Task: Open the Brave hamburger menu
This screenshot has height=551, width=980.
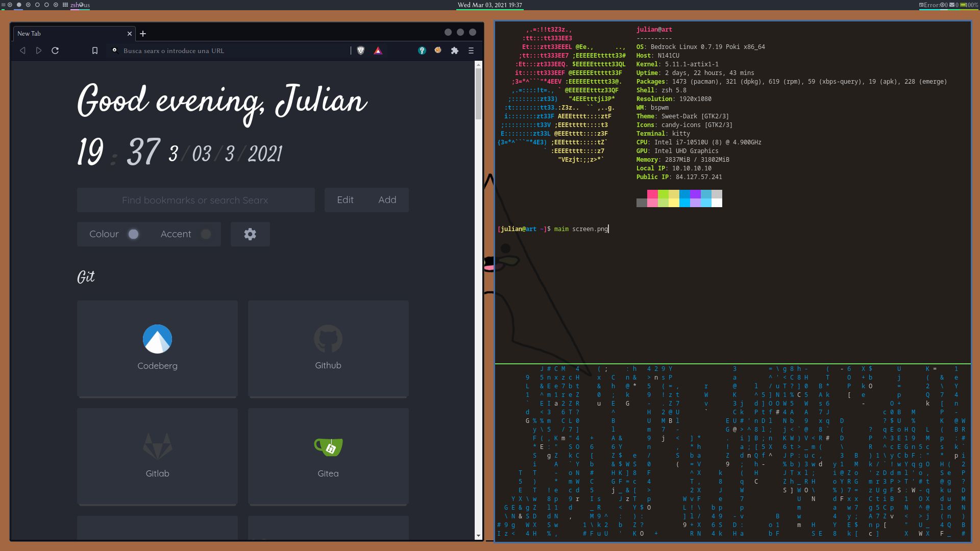Action: tap(471, 51)
